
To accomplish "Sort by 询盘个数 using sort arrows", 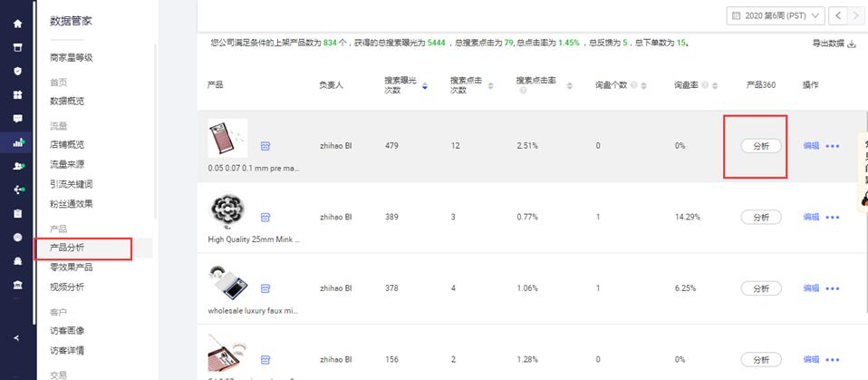I will 644,86.
